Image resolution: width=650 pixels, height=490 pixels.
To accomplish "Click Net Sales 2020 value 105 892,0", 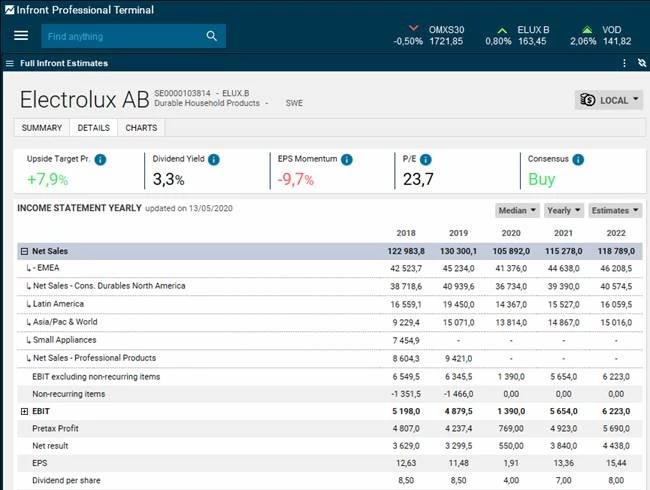I will tap(511, 251).
